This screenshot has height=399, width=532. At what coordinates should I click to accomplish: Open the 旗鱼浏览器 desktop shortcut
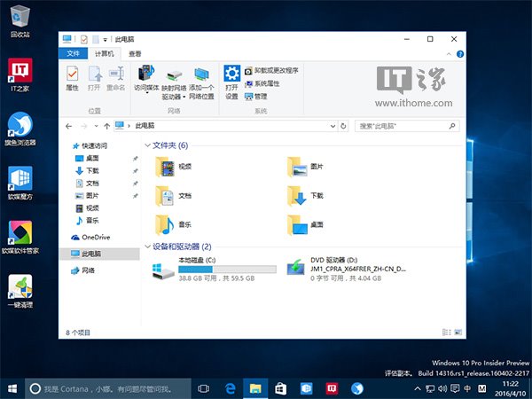(20, 126)
